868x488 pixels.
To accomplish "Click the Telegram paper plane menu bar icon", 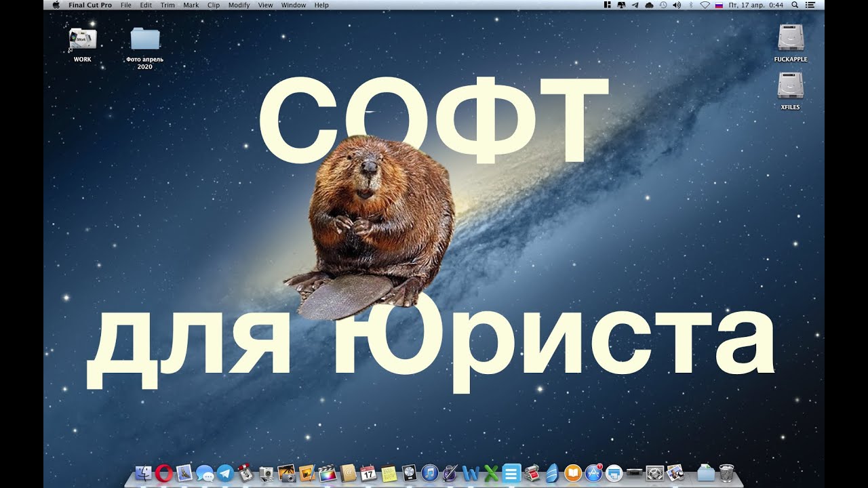I will [635, 5].
